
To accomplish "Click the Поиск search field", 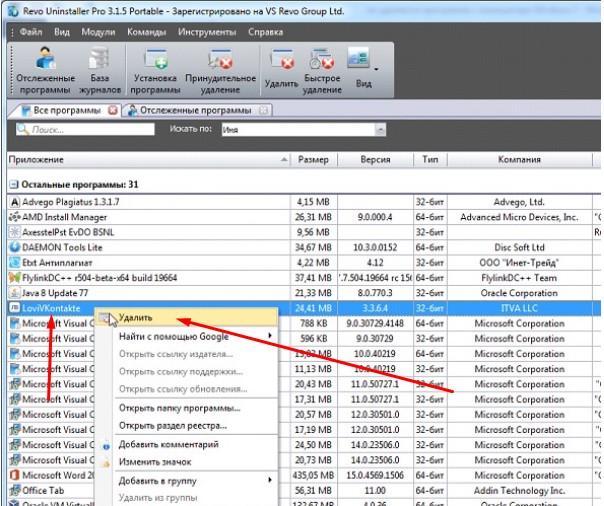I will pyautogui.click(x=85, y=129).
